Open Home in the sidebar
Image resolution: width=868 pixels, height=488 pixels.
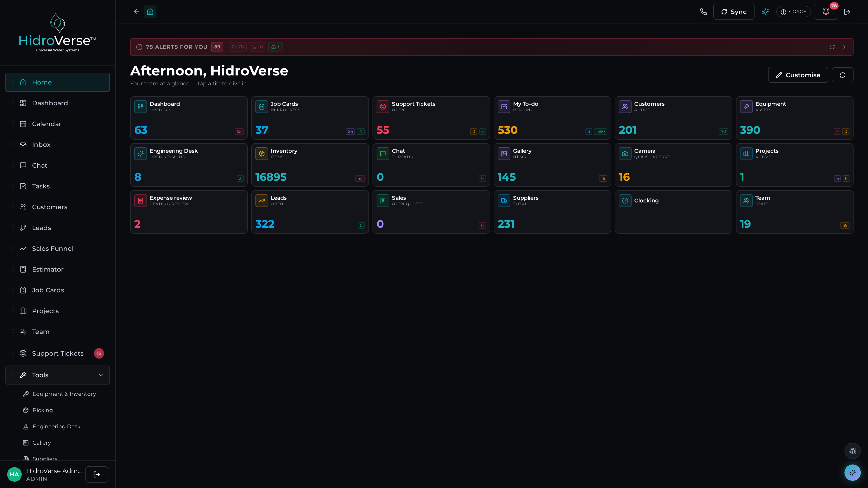[x=58, y=82]
